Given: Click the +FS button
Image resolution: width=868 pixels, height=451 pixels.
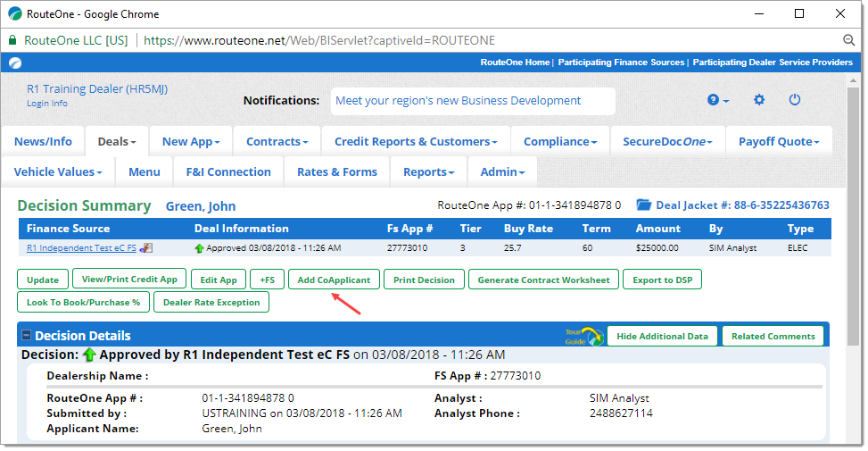Looking at the screenshot, I should tap(268, 280).
